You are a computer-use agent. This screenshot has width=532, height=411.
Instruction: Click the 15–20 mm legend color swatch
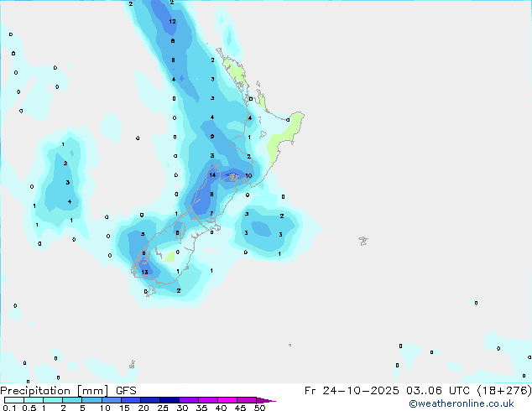(131, 400)
